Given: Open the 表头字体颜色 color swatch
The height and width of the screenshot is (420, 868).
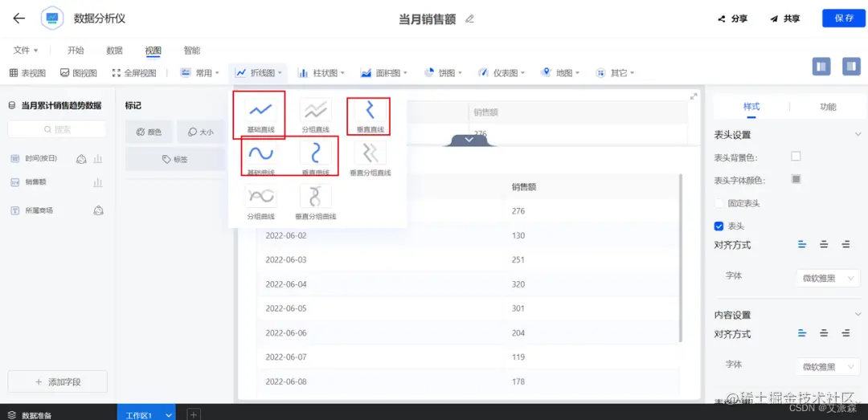Looking at the screenshot, I should [796, 179].
